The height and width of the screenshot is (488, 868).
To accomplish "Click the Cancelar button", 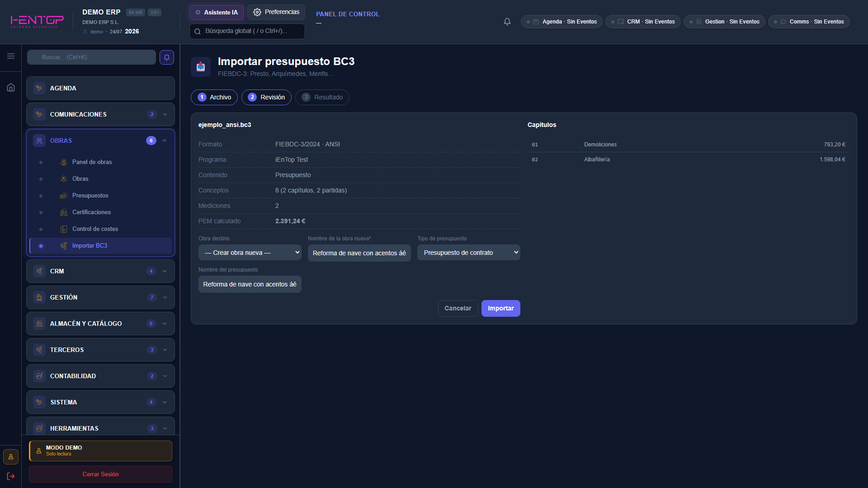I will [458, 308].
